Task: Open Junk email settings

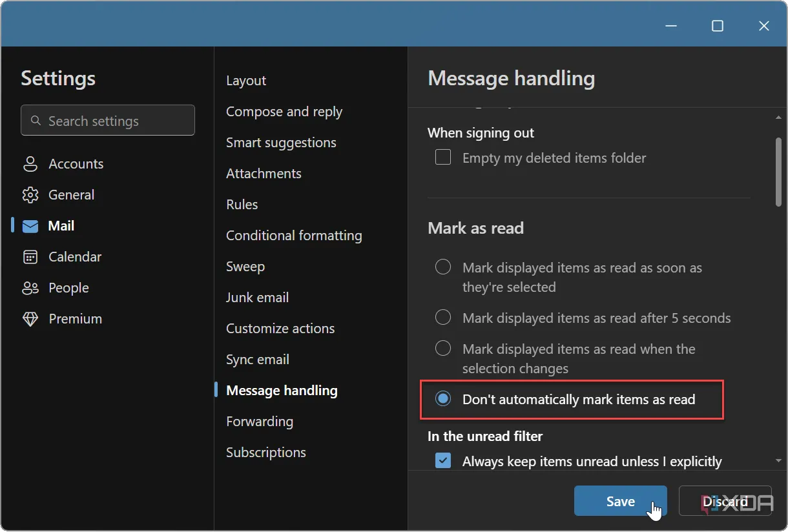Action: click(x=257, y=298)
